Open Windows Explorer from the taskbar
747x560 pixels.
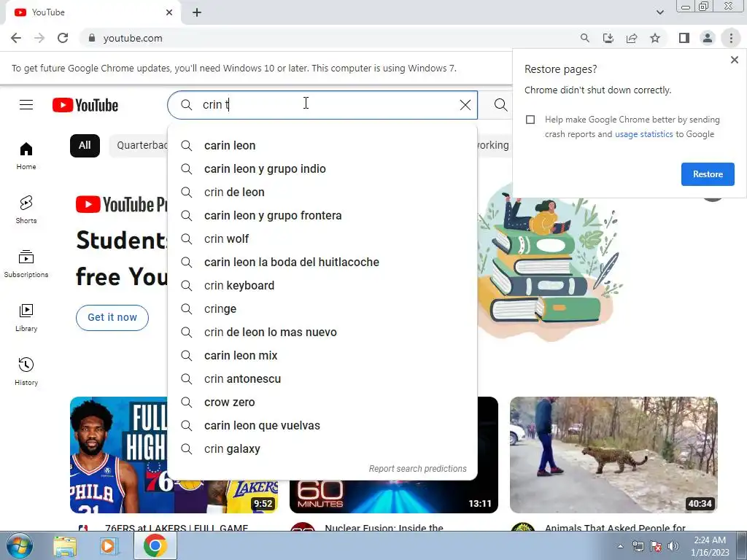click(x=65, y=546)
